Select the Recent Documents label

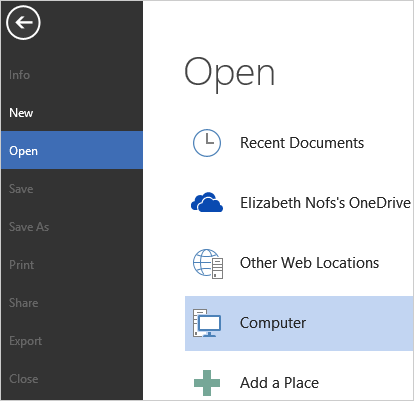tap(302, 143)
